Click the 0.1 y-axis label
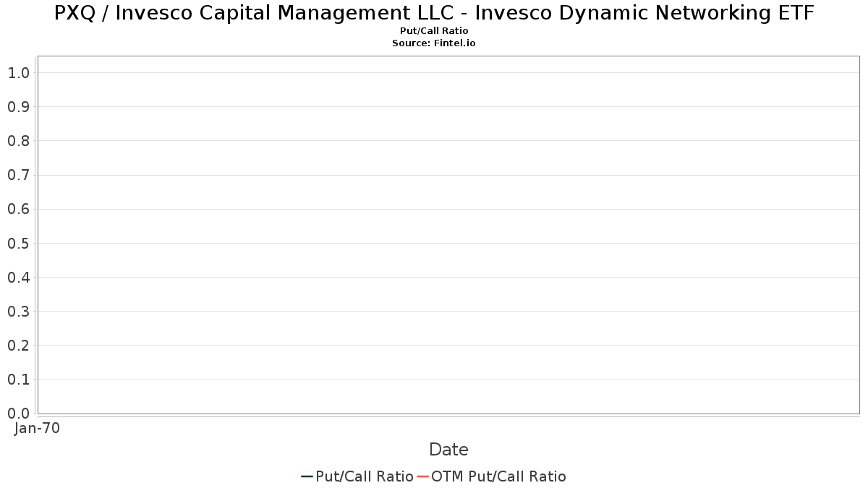868x488 pixels. (x=19, y=380)
